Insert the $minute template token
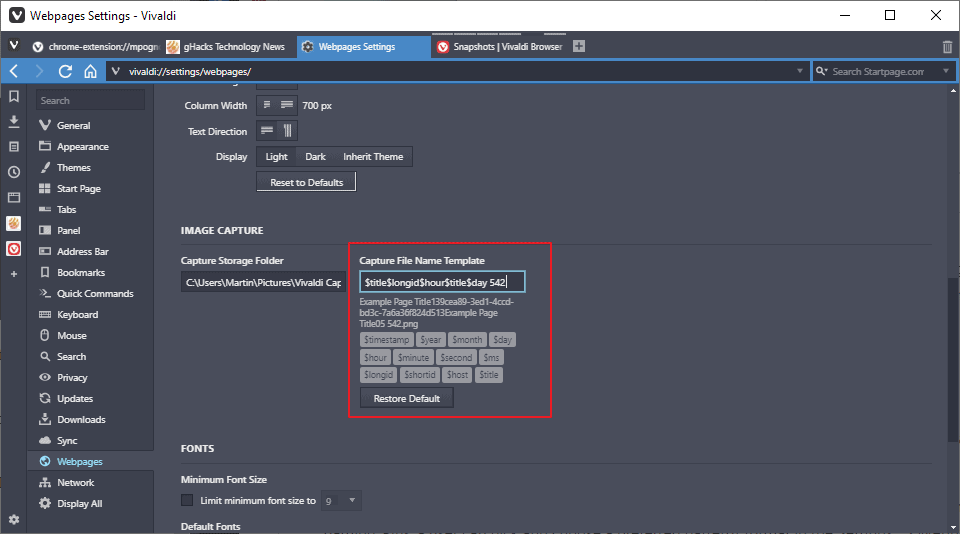960x534 pixels. [x=413, y=358]
